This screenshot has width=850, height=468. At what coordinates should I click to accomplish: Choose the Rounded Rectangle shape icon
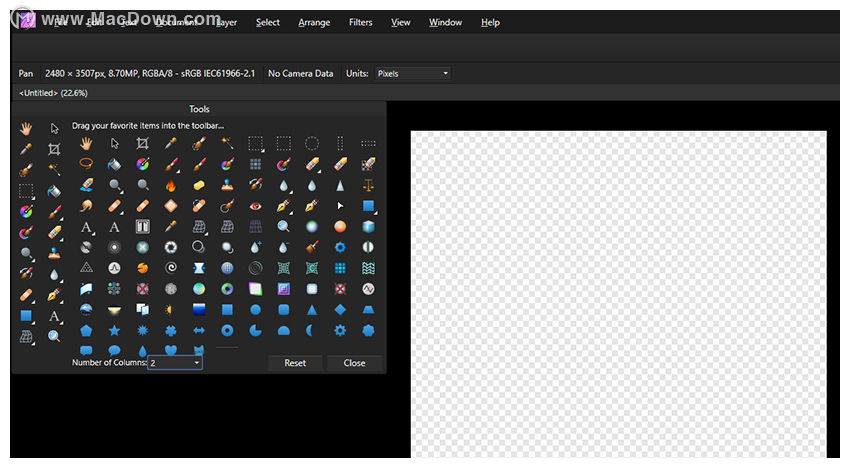pyautogui.click(x=284, y=310)
